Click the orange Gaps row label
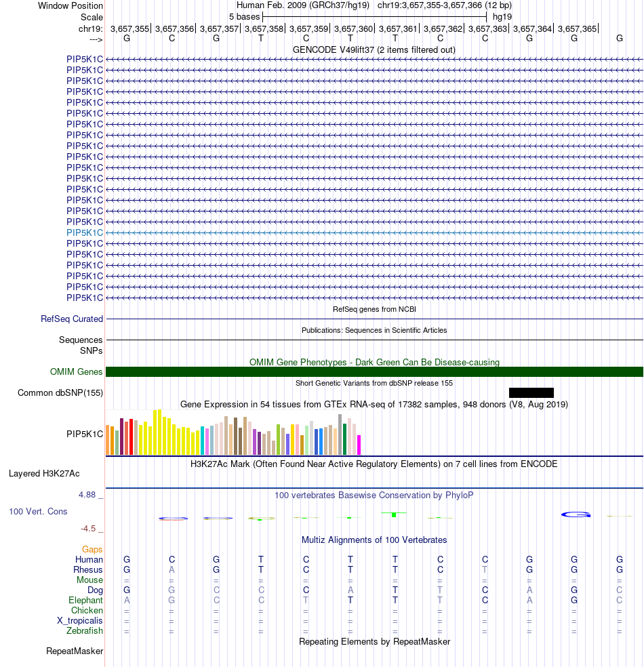The image size is (644, 667). [x=92, y=550]
